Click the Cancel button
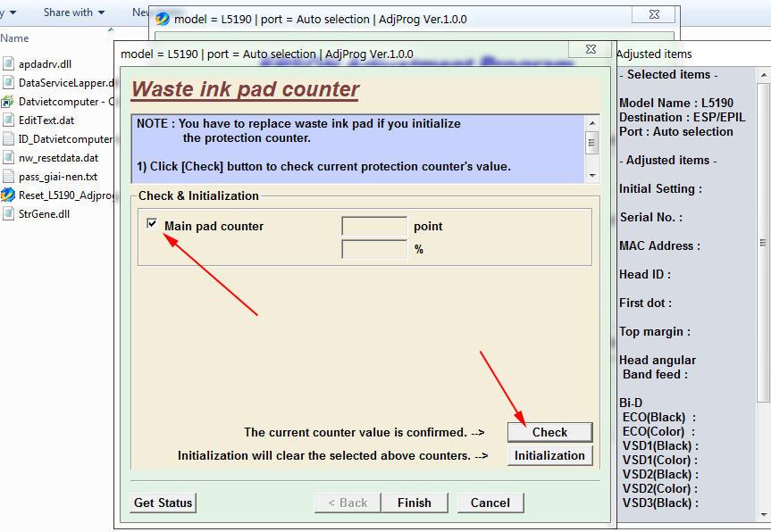The image size is (771, 532). click(490, 503)
